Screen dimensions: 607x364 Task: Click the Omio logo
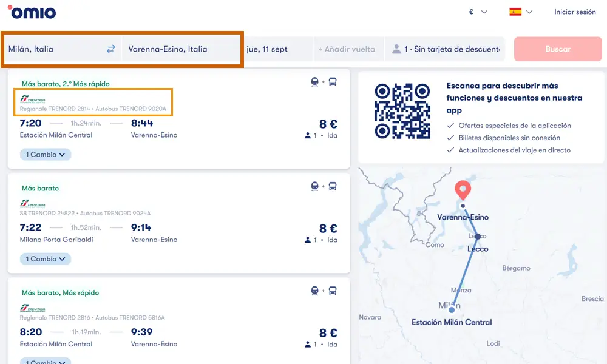pos(32,12)
